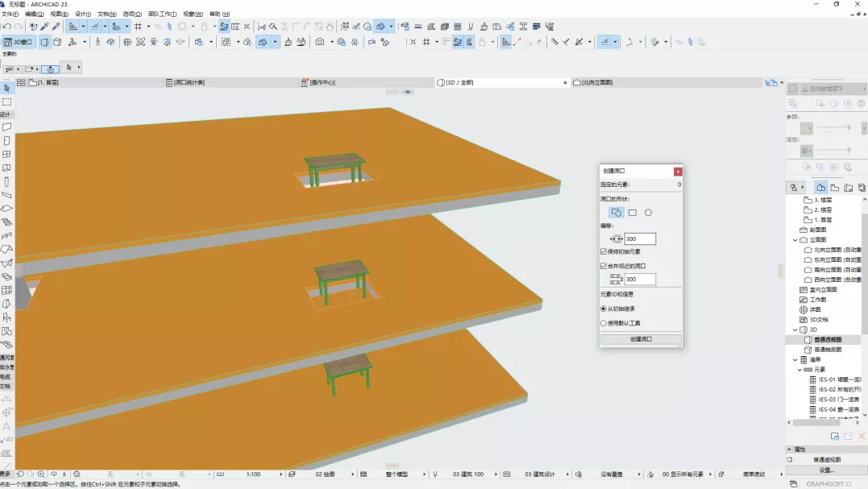Pick the polygonal opening shape icon
Screen dimensions: 868x489
pos(616,213)
